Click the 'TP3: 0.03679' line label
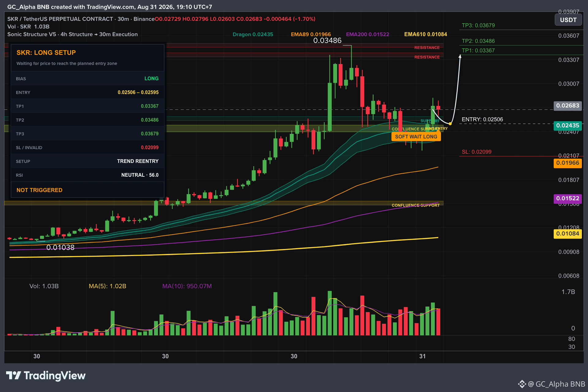Image resolution: width=588 pixels, height=392 pixels. coord(478,25)
